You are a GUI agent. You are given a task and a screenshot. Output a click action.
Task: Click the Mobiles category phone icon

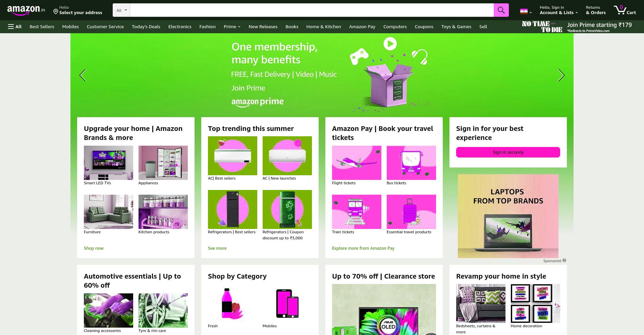287,303
